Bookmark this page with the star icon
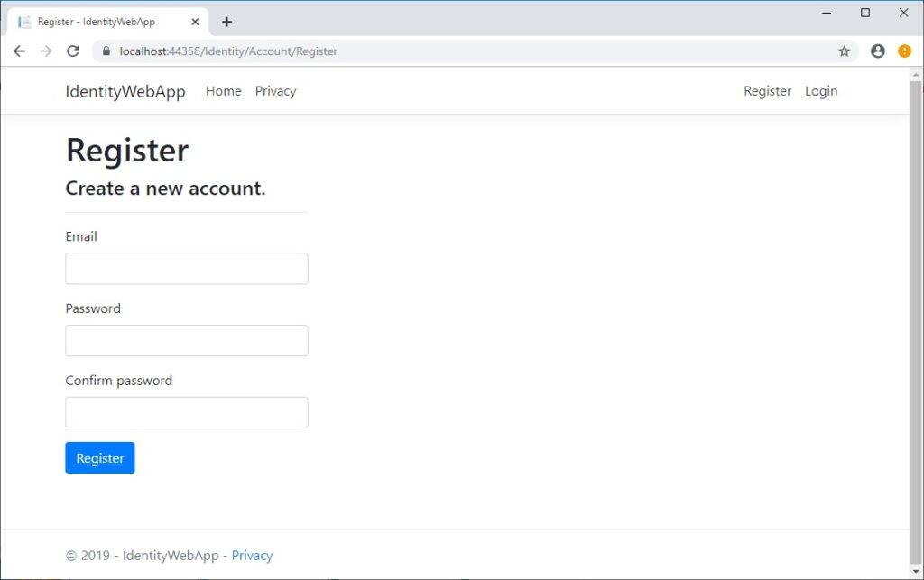Image resolution: width=924 pixels, height=580 pixels. (x=845, y=51)
